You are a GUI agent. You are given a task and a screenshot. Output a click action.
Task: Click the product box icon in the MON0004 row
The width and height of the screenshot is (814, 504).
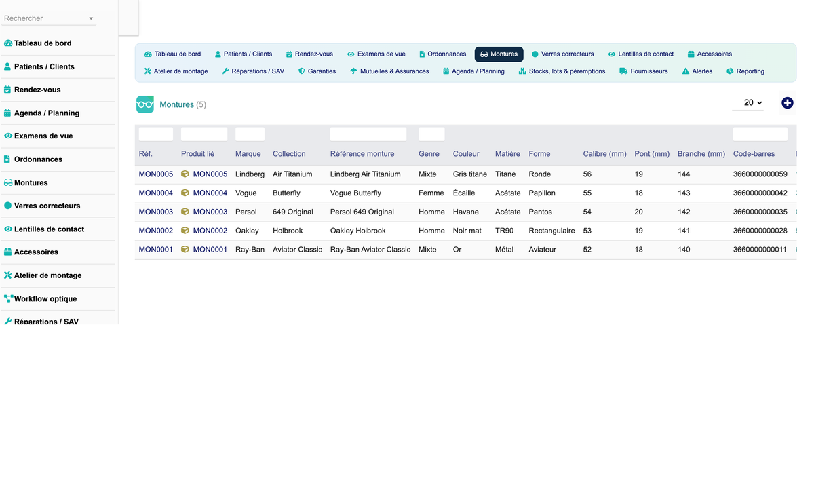(185, 193)
